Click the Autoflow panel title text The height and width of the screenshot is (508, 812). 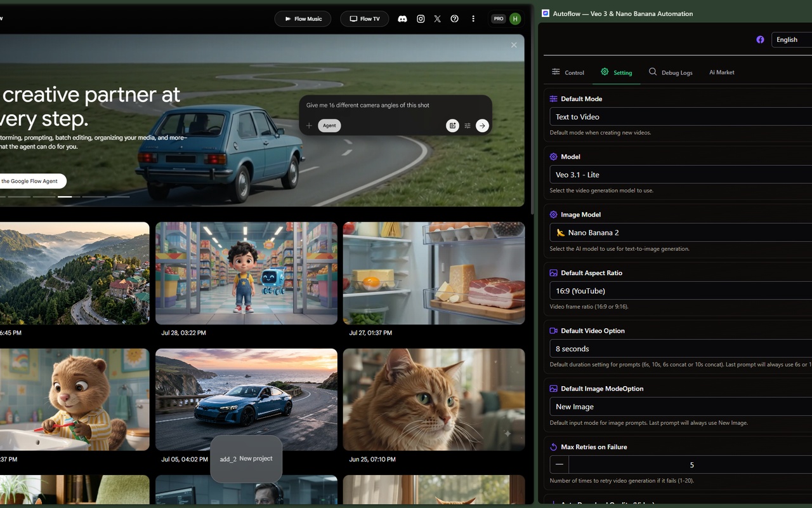(x=623, y=13)
